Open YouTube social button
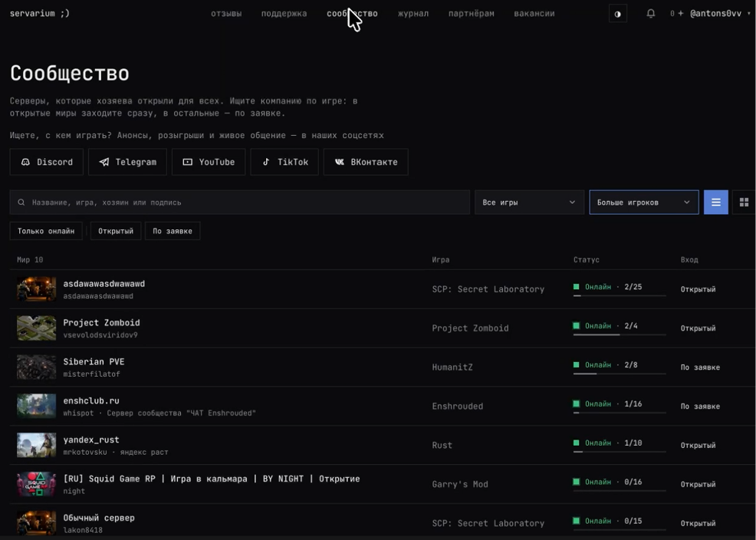 209,162
